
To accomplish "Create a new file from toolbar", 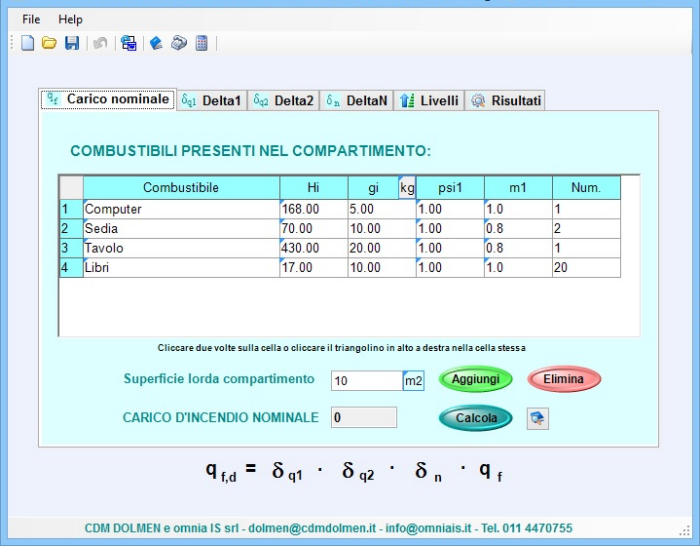I will (x=28, y=43).
